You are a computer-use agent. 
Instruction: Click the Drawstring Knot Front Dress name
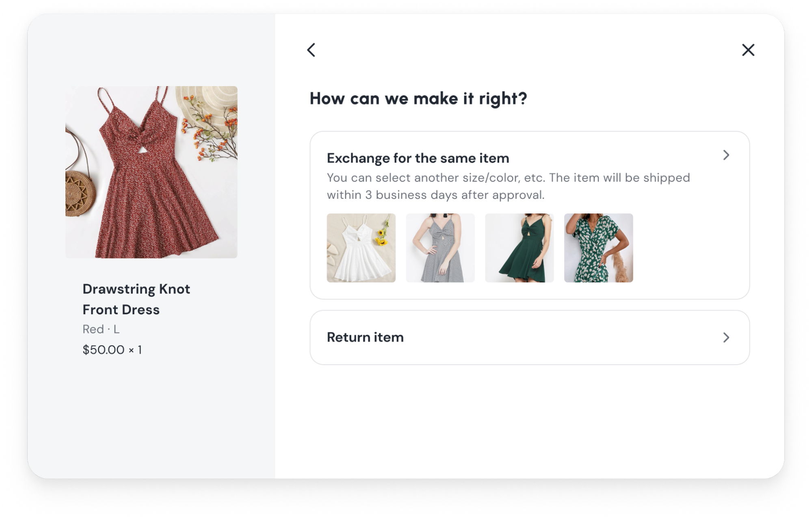click(x=136, y=299)
